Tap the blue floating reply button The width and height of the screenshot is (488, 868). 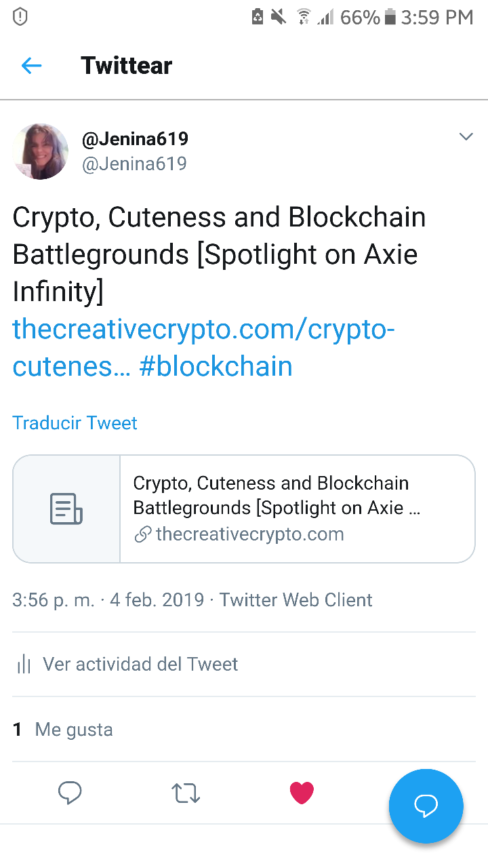pyautogui.click(x=426, y=806)
